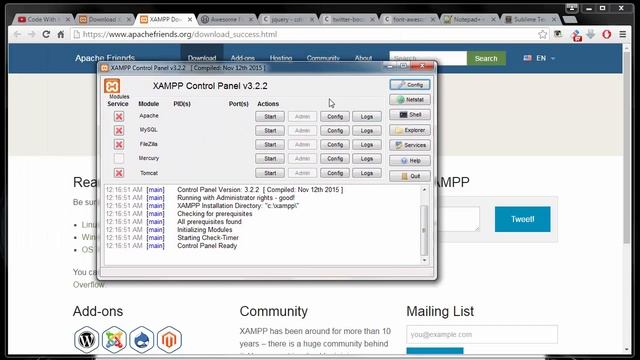Go to Chrome home page icon
640x360 pixels.
(x=60, y=34)
